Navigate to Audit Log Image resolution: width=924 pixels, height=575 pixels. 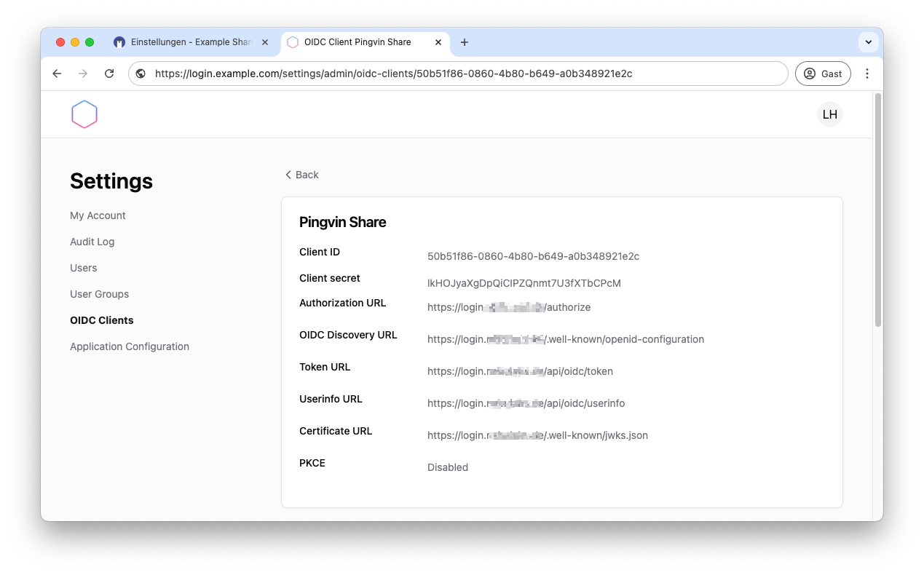coord(92,242)
